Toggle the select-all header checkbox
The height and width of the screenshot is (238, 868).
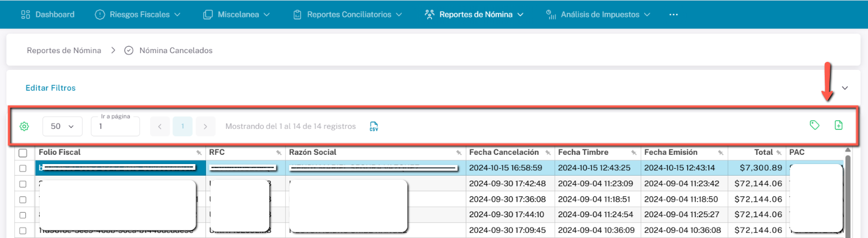[23, 153]
